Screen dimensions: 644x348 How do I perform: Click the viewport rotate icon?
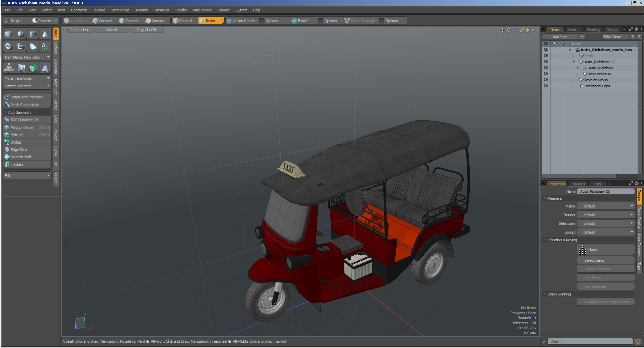(x=509, y=30)
